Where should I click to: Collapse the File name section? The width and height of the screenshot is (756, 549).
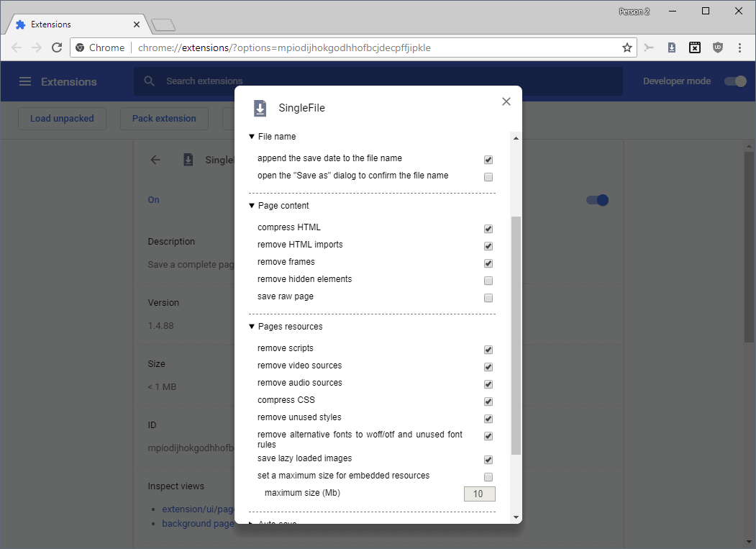pos(273,137)
